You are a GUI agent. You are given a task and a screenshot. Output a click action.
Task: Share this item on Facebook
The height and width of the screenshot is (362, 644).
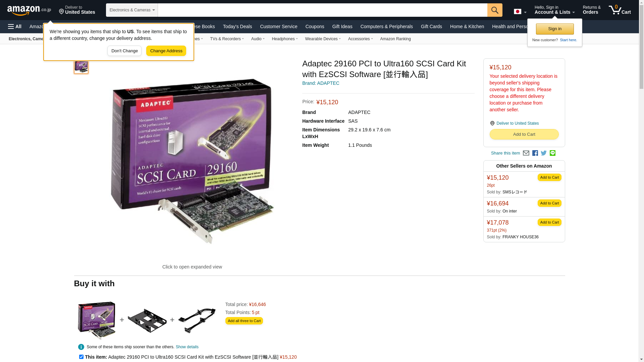coord(535,153)
